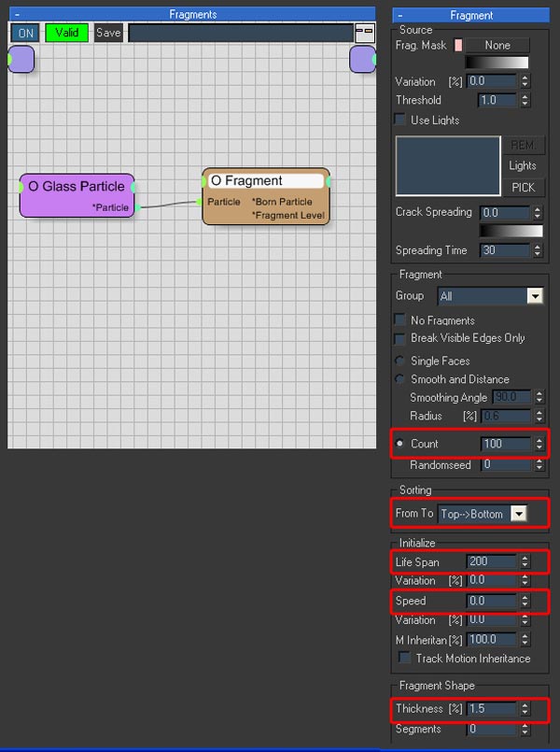The image size is (560, 752).
Task: Click the M Inheritan spinner arrows
Action: pyautogui.click(x=525, y=640)
